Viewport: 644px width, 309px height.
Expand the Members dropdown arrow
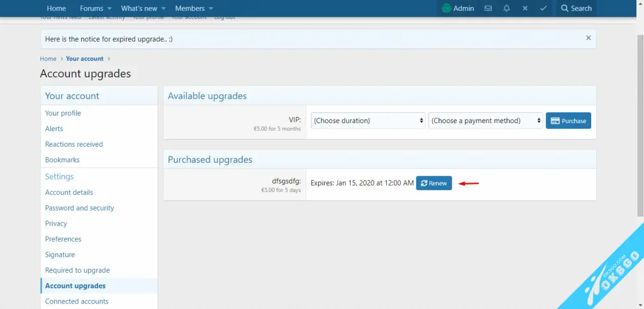coord(211,9)
